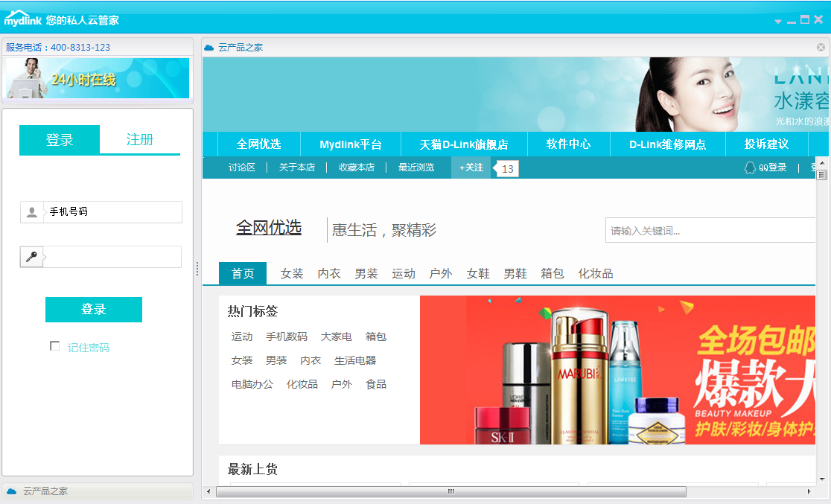Screen dimensions: 831x504
Task: Click the 关于本店 link
Action: (297, 168)
